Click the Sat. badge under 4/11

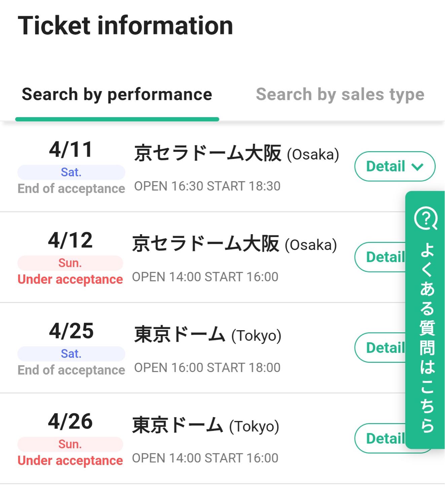71,172
